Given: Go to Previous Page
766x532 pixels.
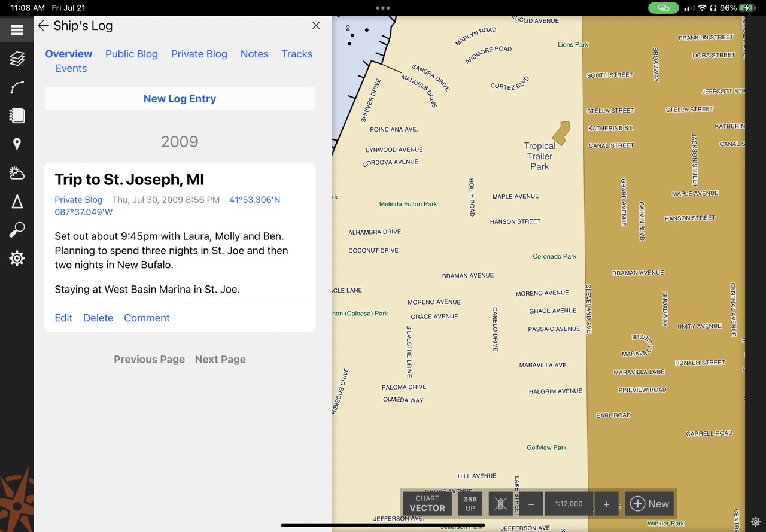Looking at the screenshot, I should [x=149, y=359].
